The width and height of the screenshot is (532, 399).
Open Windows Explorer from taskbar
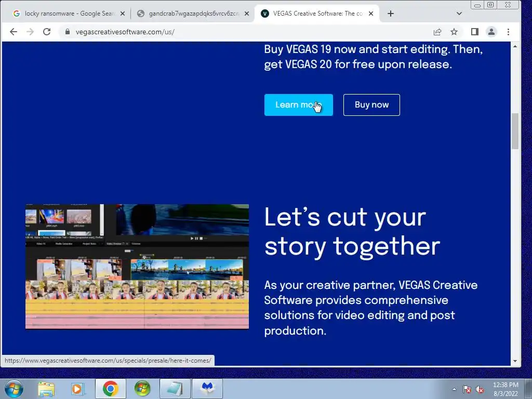pos(46,389)
